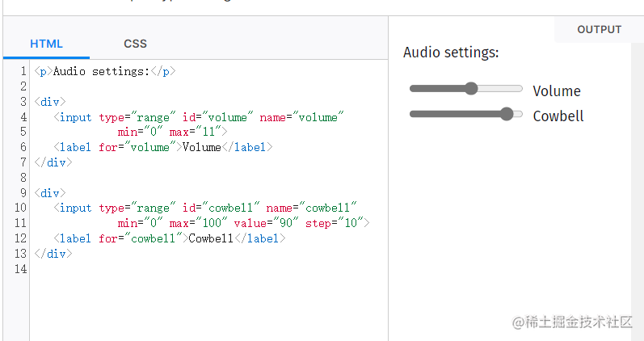Click the OUTPUT panel label
This screenshot has width=644, height=341.
coord(599,30)
